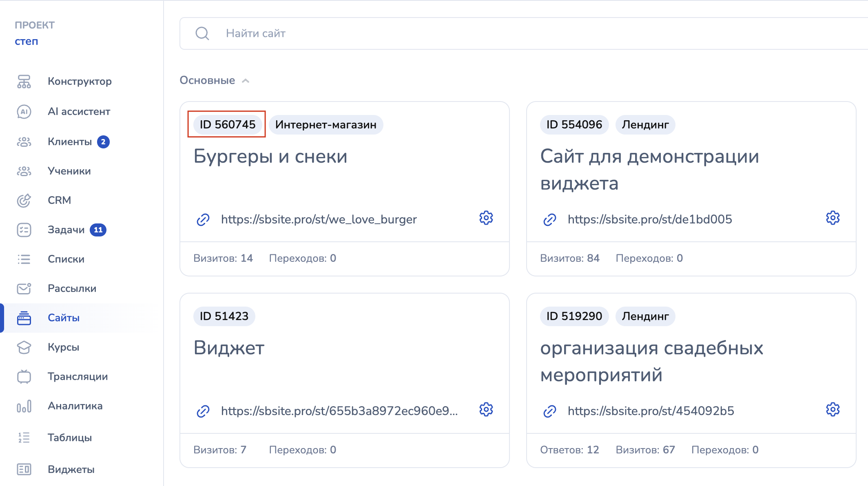The image size is (868, 486).
Task: Open settings for the ID 554096 site
Action: [833, 218]
